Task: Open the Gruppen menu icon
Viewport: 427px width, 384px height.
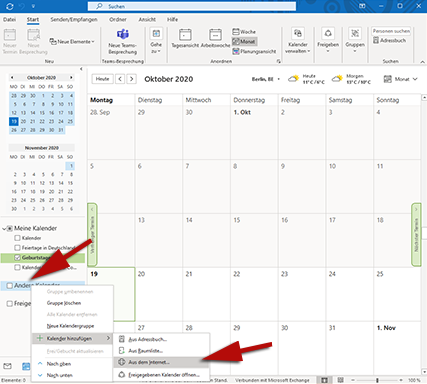Action: 355,33
